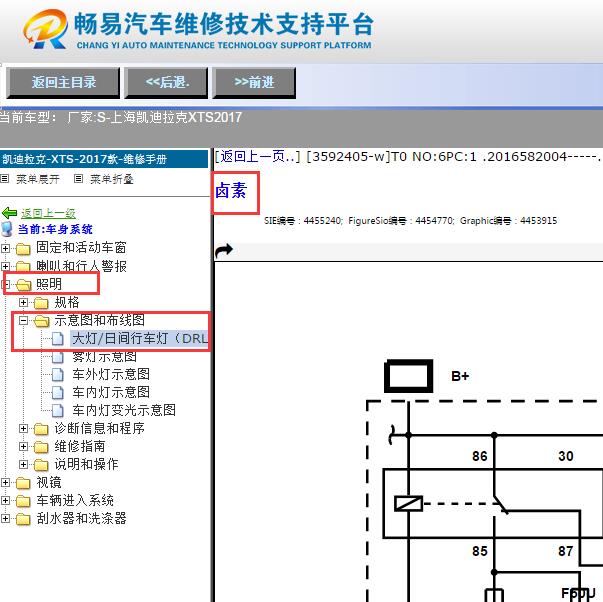The width and height of the screenshot is (603, 602).
Task: Select the 示意图和布线图 folder icon
Action: coord(42,321)
